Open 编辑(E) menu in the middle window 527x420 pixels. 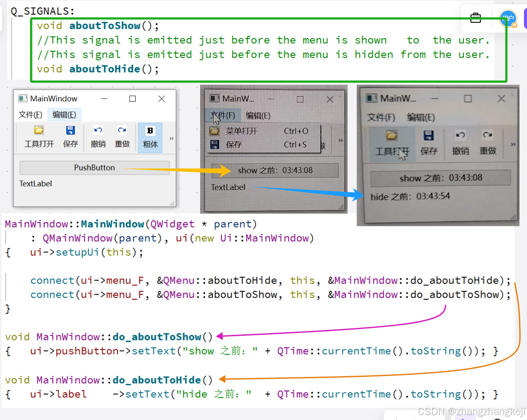point(258,115)
